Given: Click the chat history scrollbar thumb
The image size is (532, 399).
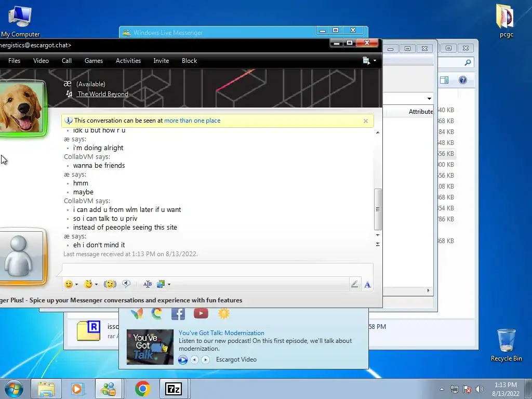Looking at the screenshot, I should click(378, 209).
